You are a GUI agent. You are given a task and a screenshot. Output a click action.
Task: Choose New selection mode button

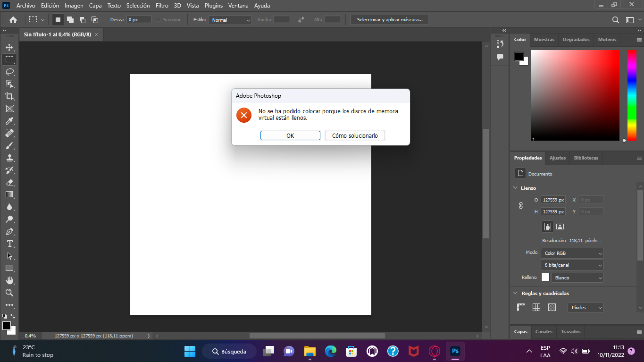58,20
